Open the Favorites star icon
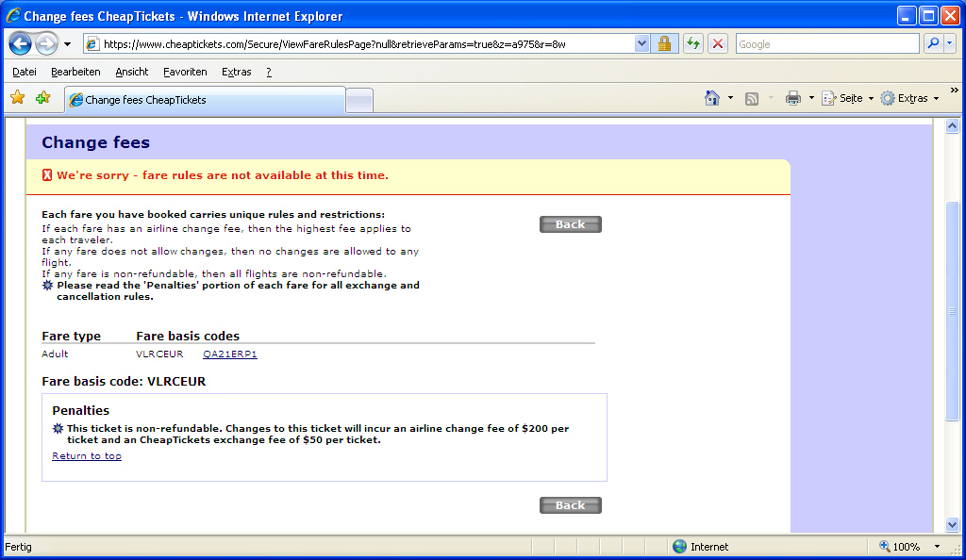Screen dimensions: 966x560 click(x=17, y=98)
